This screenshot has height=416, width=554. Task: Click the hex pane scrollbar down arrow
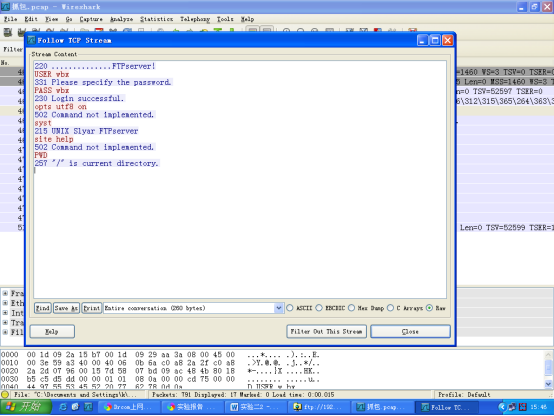point(548,384)
